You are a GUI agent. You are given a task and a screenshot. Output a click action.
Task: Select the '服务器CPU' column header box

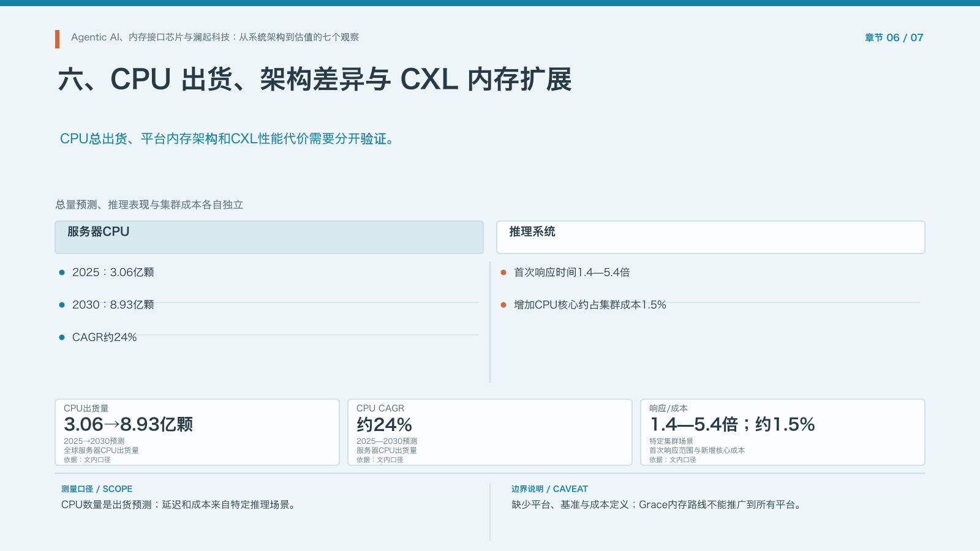click(x=269, y=237)
